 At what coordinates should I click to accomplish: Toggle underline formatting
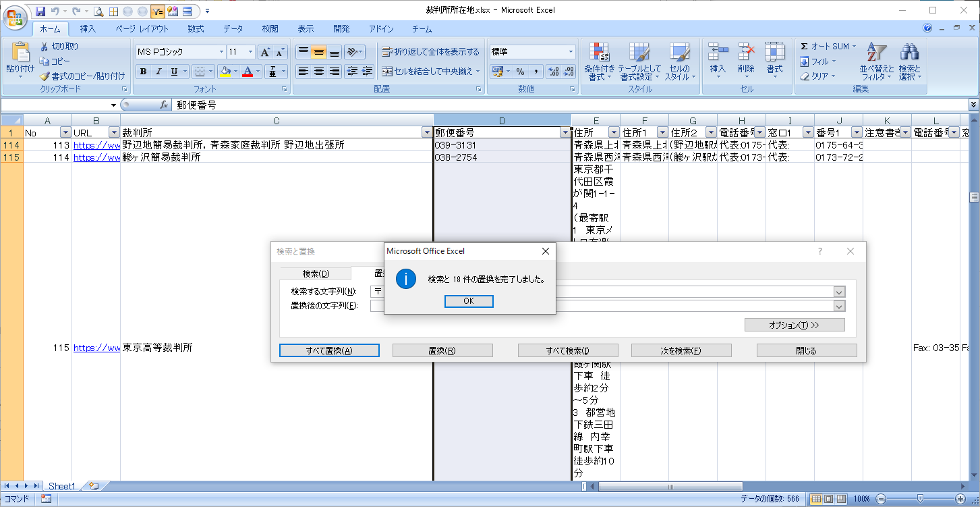(174, 72)
